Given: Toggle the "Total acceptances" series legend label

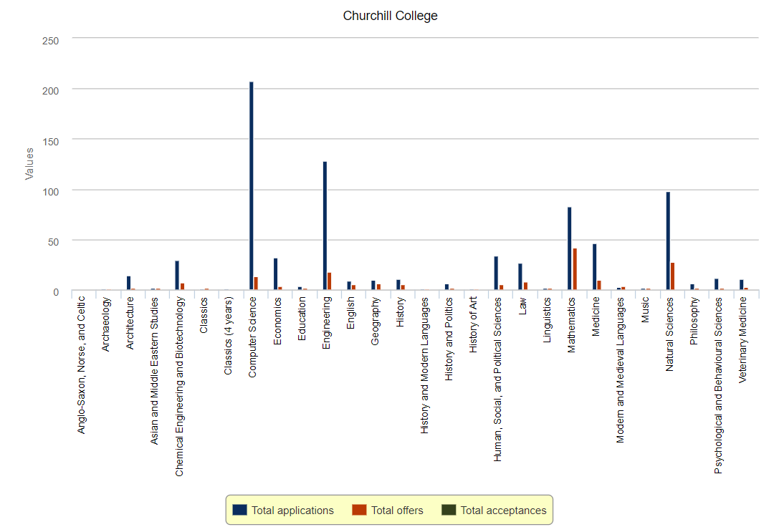Looking at the screenshot, I should coord(504,511).
